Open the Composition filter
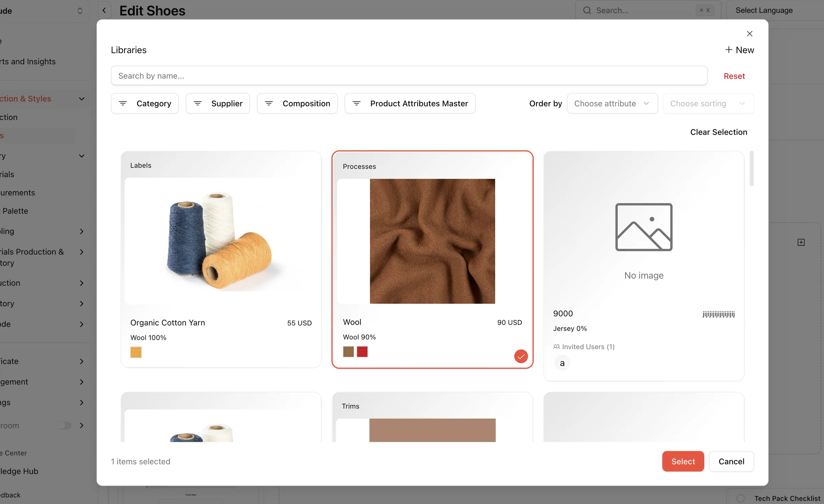 click(x=297, y=103)
